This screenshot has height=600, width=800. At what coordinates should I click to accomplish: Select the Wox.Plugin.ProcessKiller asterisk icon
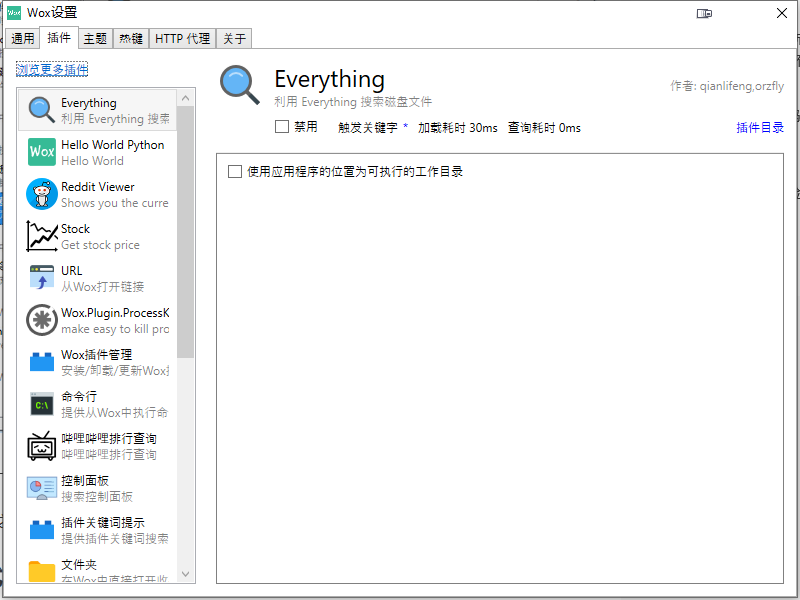pyautogui.click(x=41, y=320)
